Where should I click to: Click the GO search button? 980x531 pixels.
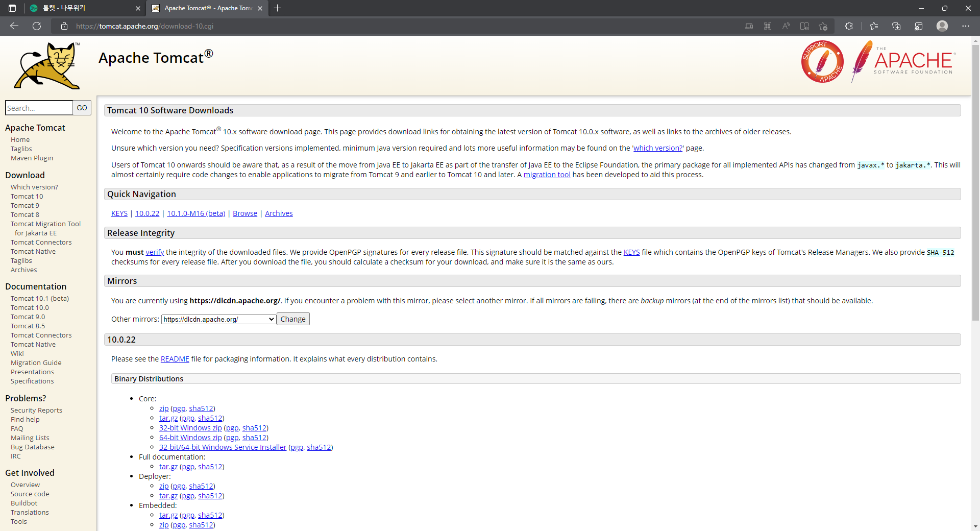pos(82,108)
